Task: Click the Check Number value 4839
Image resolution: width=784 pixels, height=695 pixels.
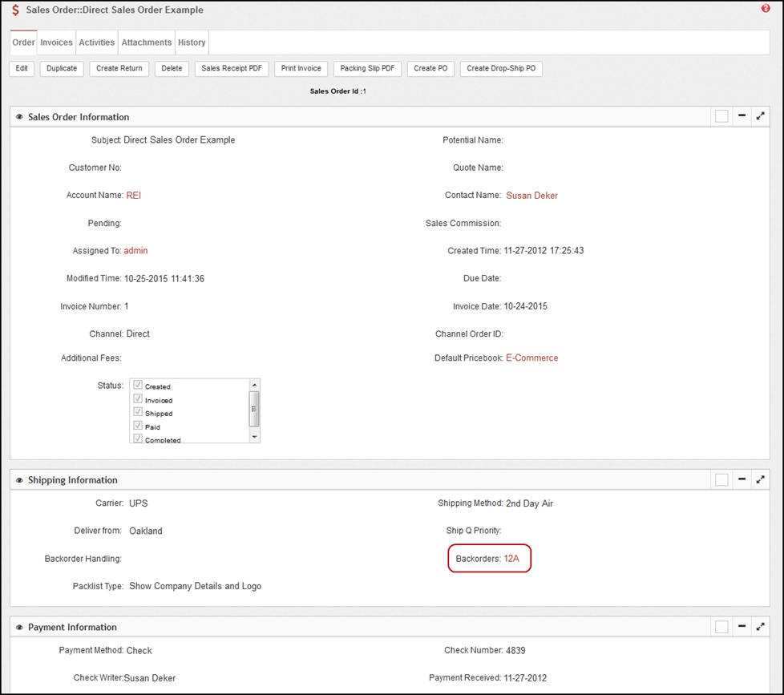Action: 515,650
